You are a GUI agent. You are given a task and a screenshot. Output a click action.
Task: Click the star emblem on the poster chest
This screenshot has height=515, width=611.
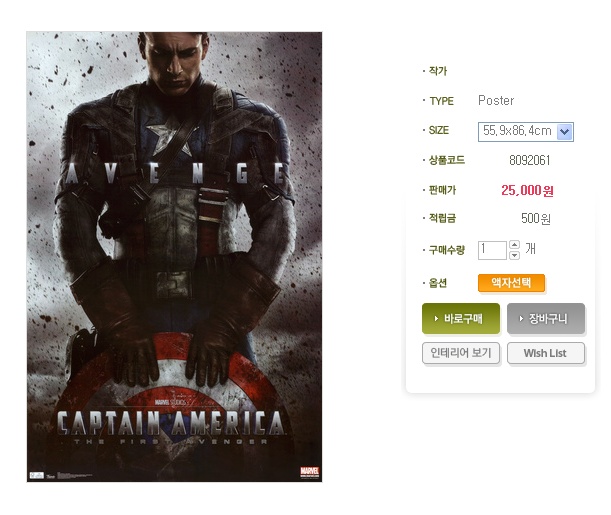pyautogui.click(x=169, y=137)
